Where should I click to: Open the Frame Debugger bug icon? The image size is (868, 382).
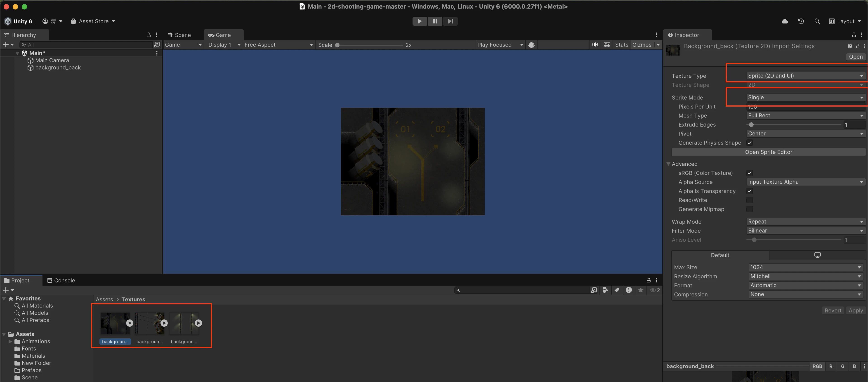531,45
